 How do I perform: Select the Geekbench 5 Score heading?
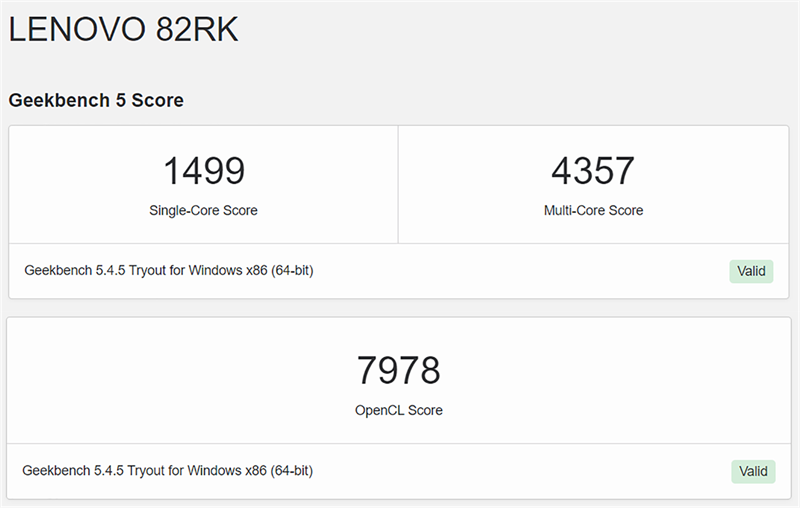96,100
